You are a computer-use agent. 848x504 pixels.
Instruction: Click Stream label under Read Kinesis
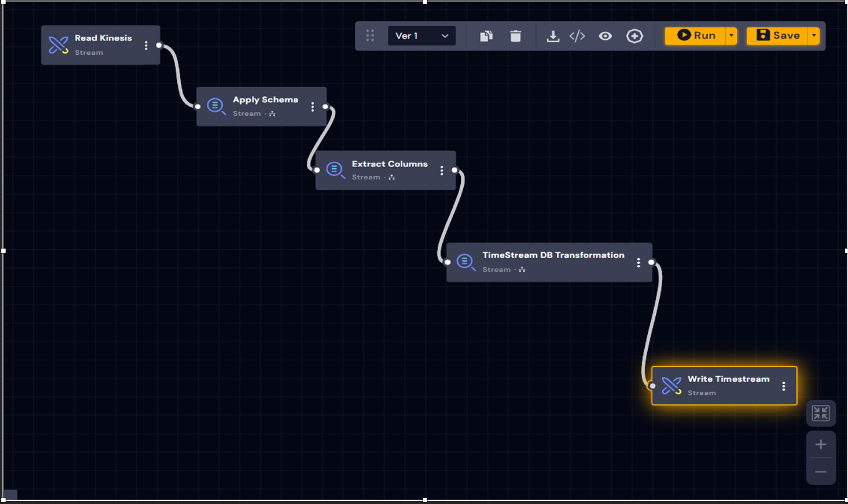point(89,52)
